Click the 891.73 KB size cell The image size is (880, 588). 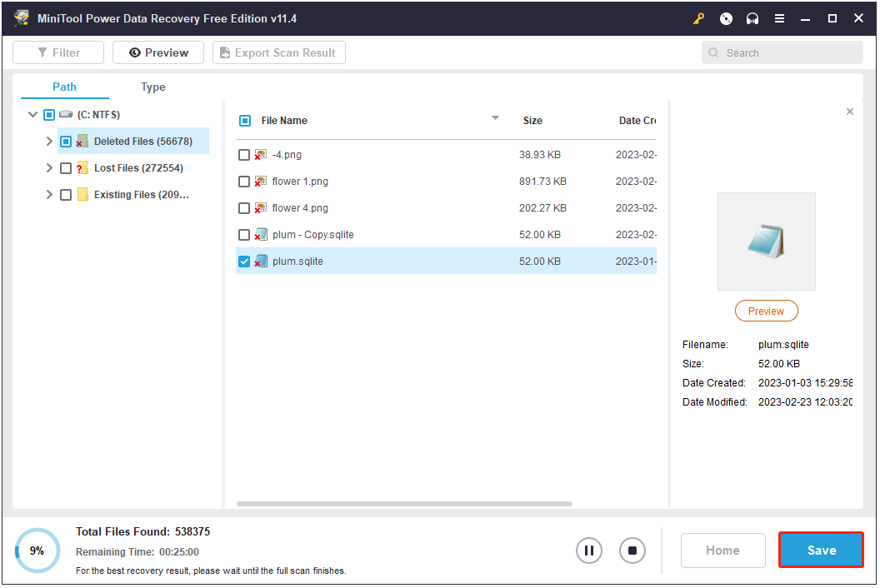[x=542, y=182]
